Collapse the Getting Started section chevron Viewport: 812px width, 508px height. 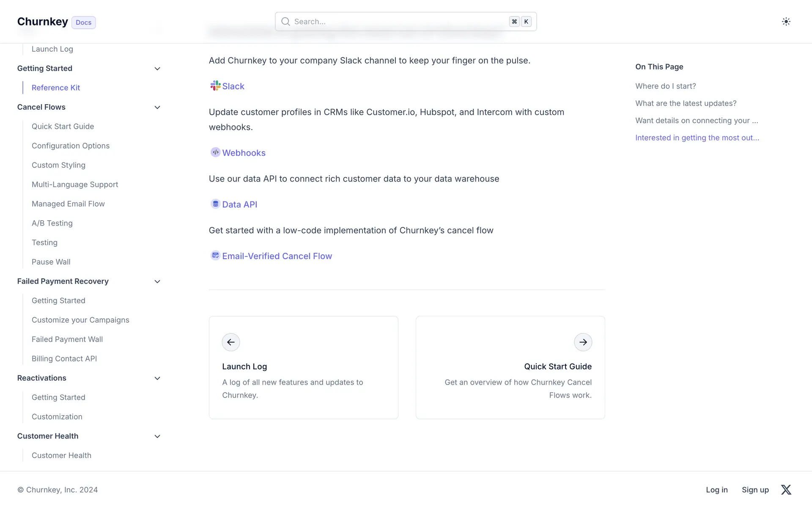(157, 69)
